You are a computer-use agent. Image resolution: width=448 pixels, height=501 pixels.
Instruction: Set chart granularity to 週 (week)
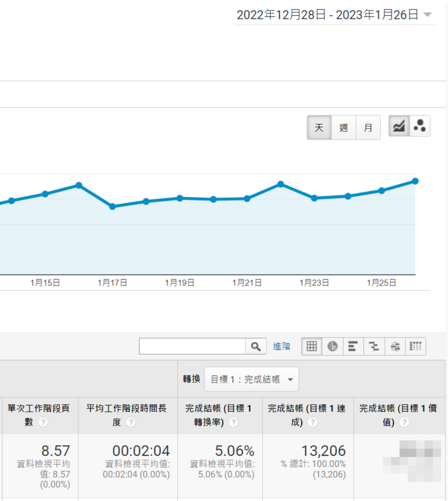pos(343,128)
